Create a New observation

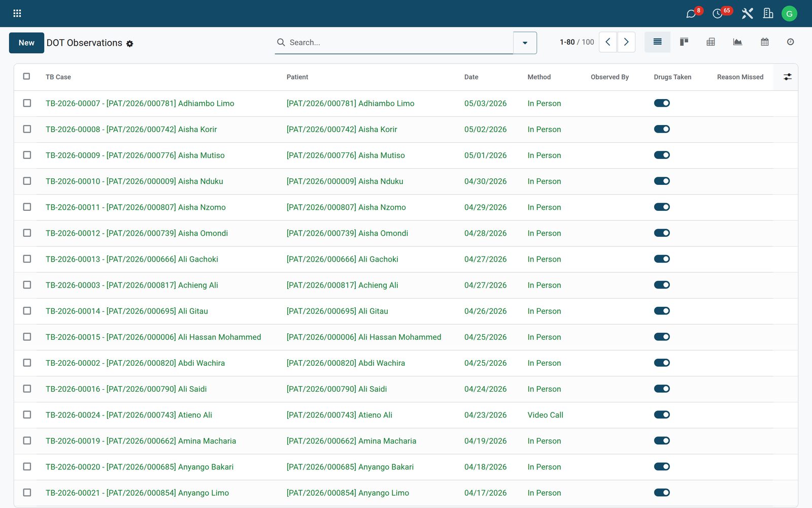[26, 43]
